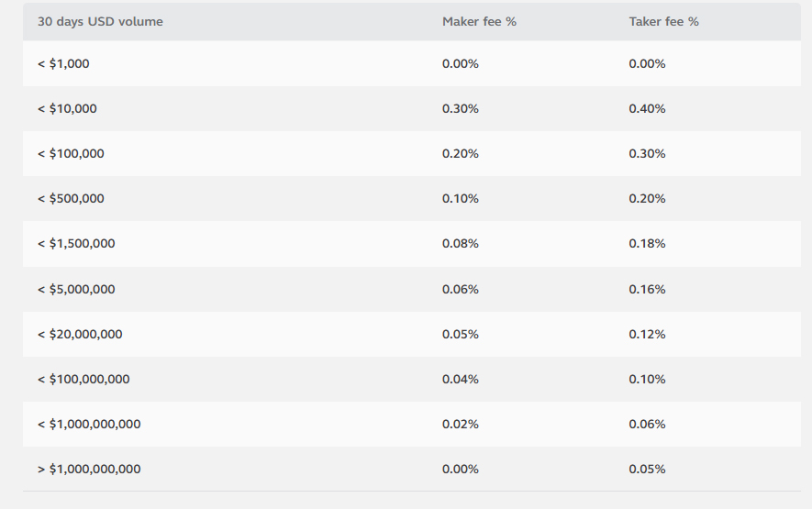Click the '< $1,000,000,000' volume tier
Image resolution: width=812 pixels, height=509 pixels.
point(89,425)
